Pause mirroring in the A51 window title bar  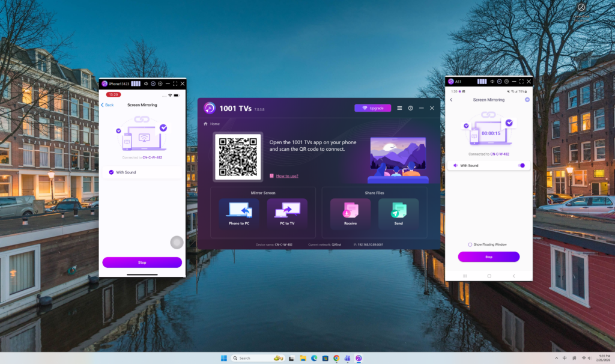coord(500,81)
